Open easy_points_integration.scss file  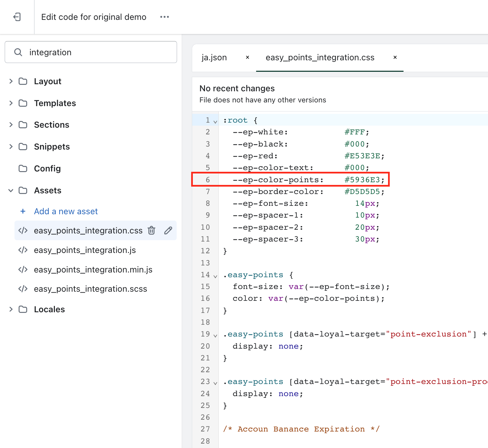90,289
